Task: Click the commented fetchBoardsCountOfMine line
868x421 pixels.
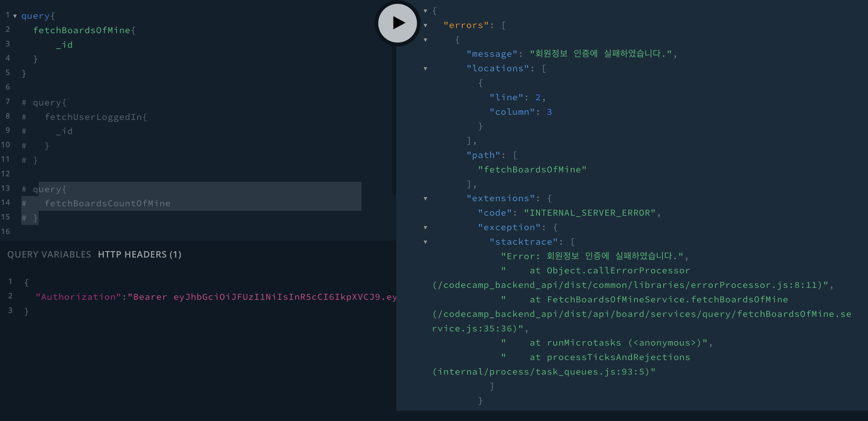Action: (x=107, y=204)
